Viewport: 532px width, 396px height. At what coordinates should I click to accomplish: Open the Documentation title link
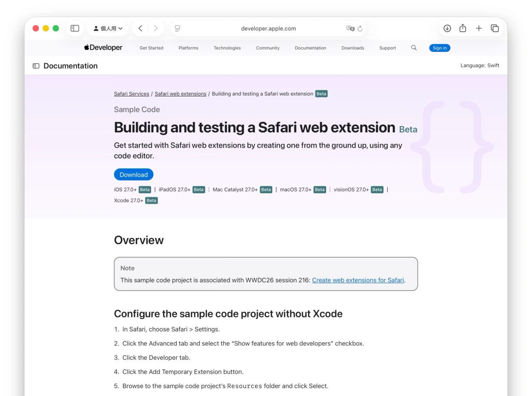tap(71, 66)
